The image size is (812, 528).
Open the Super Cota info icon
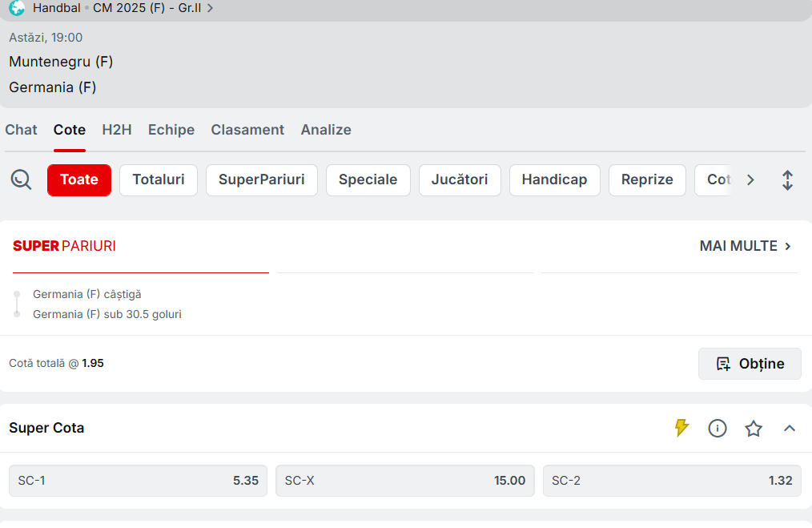click(718, 428)
